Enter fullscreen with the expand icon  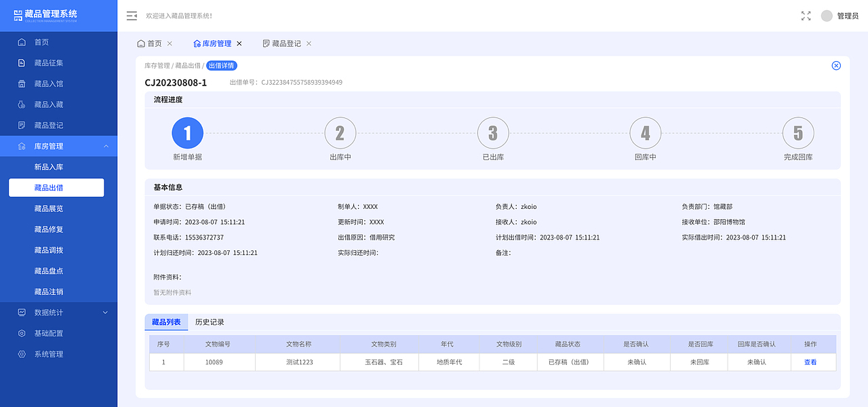pos(806,15)
